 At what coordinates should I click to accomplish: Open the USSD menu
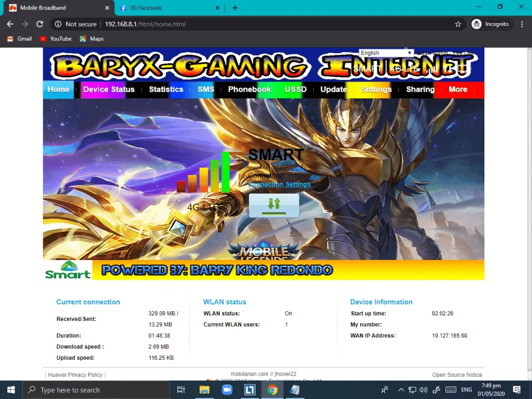pyautogui.click(x=295, y=90)
